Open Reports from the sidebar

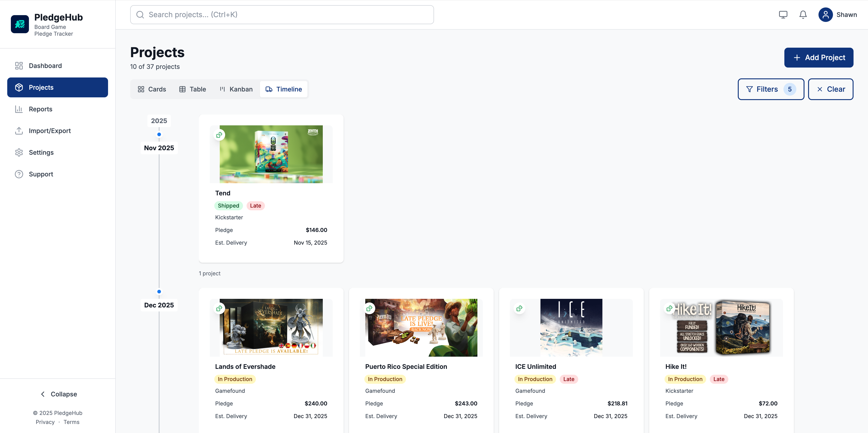(40, 109)
